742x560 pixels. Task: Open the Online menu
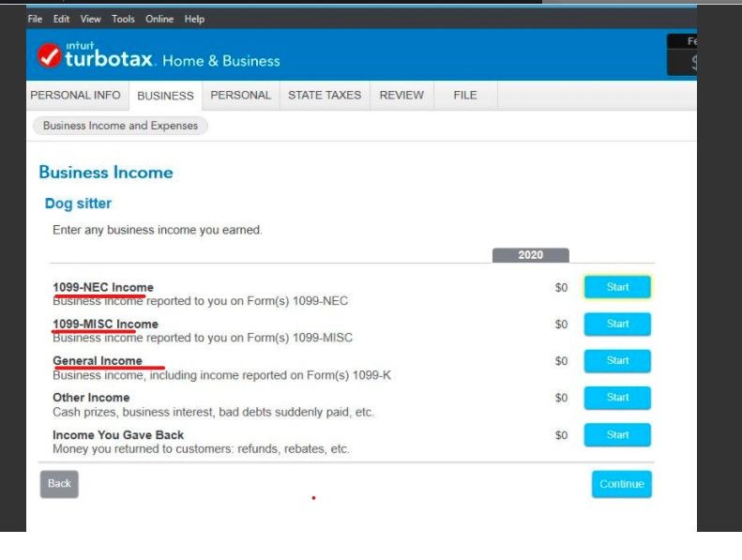point(159,19)
